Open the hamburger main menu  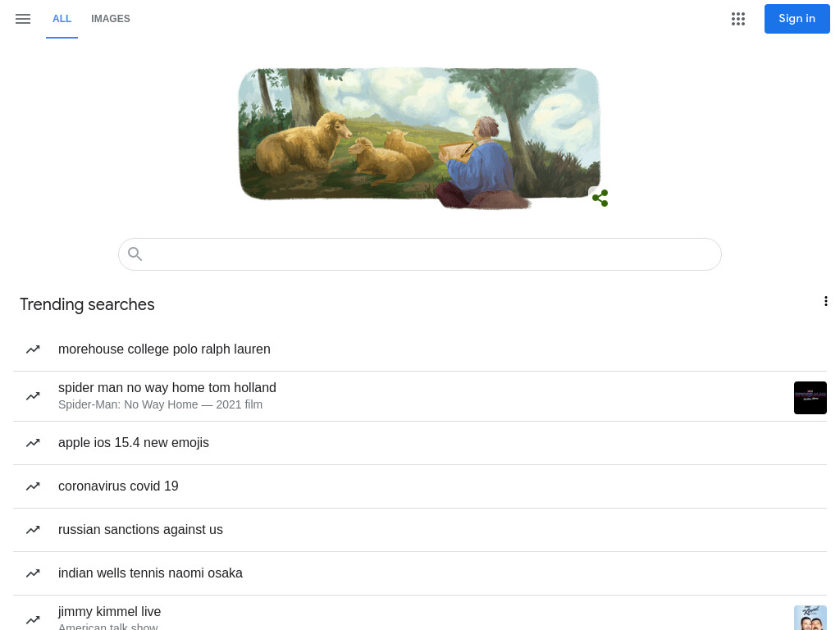pos(23,19)
